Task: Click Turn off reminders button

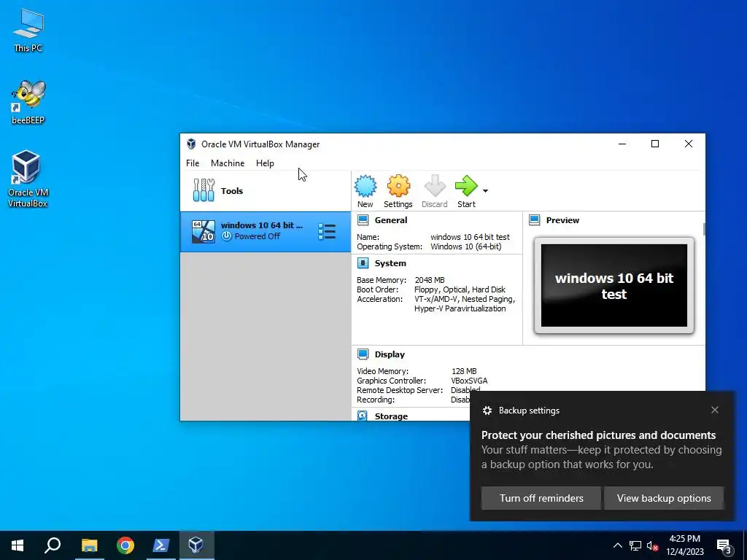Action: pyautogui.click(x=541, y=498)
